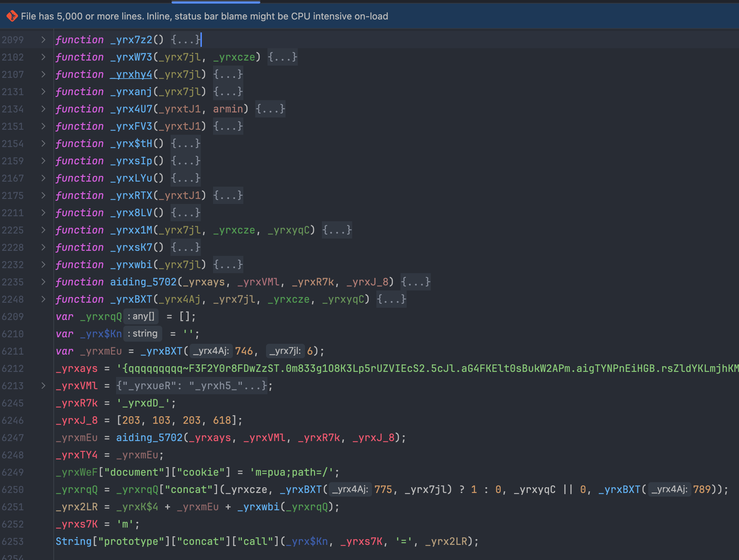
Task: Click the Git icon in notification banner
Action: tap(12, 16)
